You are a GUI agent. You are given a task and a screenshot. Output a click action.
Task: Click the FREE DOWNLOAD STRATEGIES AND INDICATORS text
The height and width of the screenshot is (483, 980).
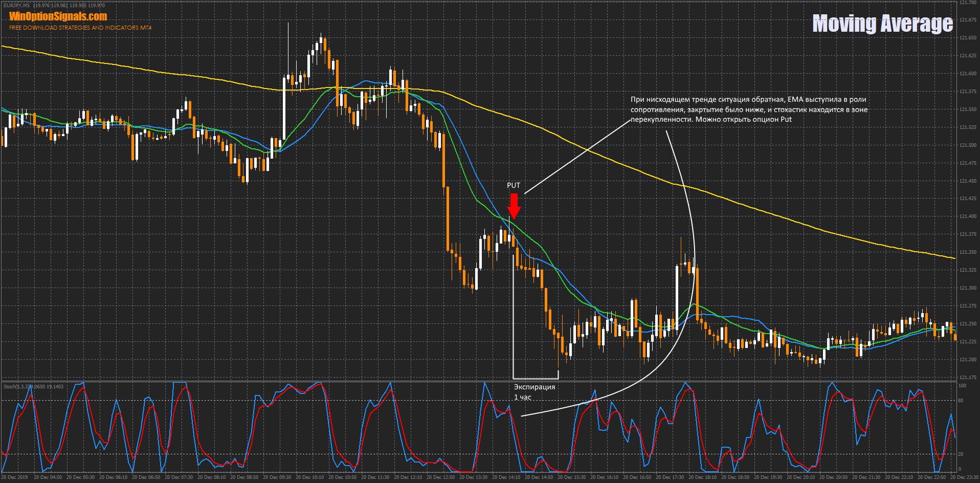[x=80, y=28]
